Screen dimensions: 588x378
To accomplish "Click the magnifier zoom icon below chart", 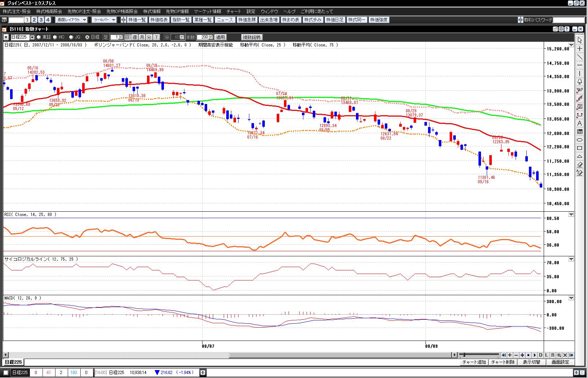I will (559, 355).
